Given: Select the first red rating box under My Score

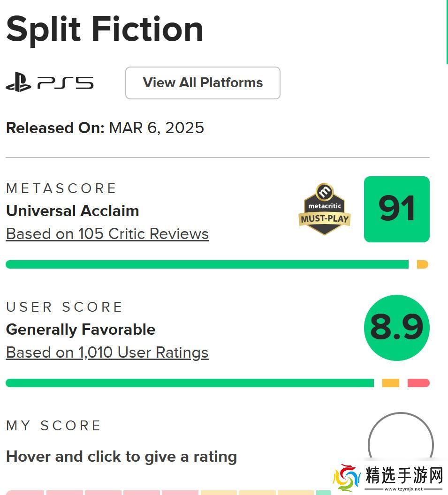Looking at the screenshot, I should click(25, 493).
